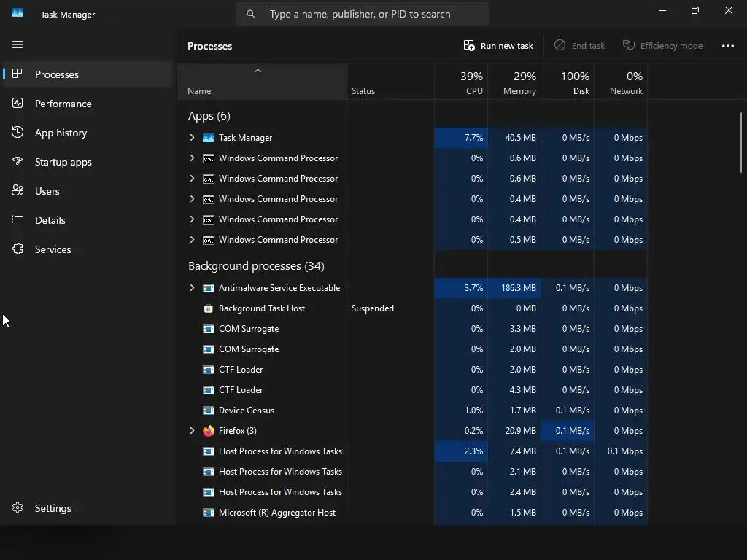This screenshot has height=560, width=747.
Task: Click the End task button
Action: point(579,46)
